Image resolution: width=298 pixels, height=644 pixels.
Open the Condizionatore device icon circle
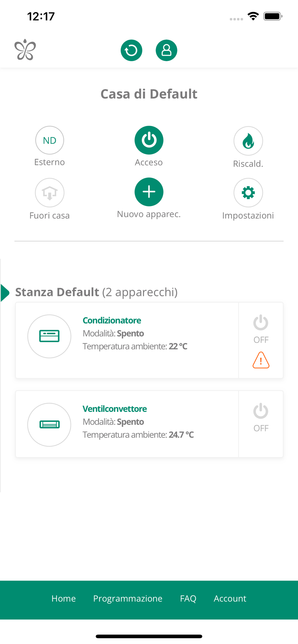tap(49, 336)
